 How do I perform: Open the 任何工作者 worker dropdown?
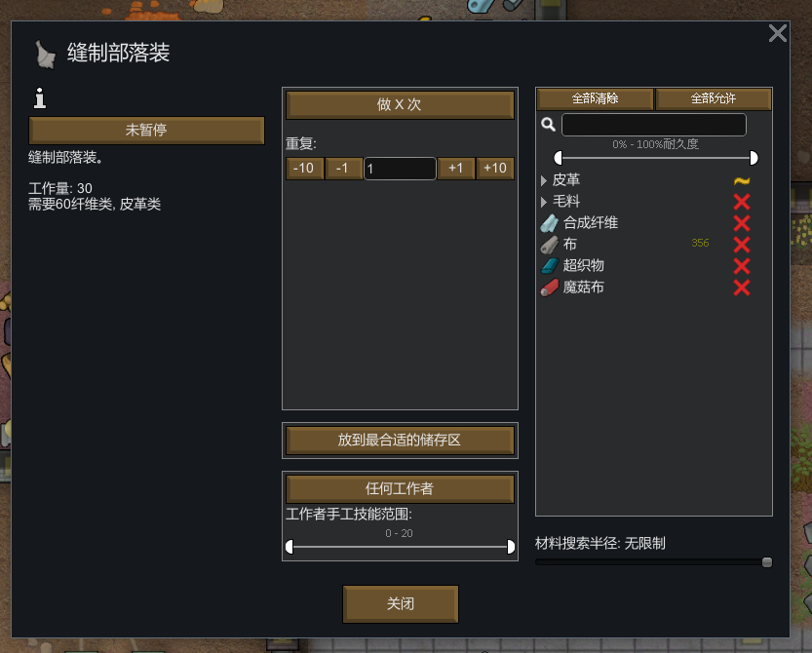[x=400, y=489]
